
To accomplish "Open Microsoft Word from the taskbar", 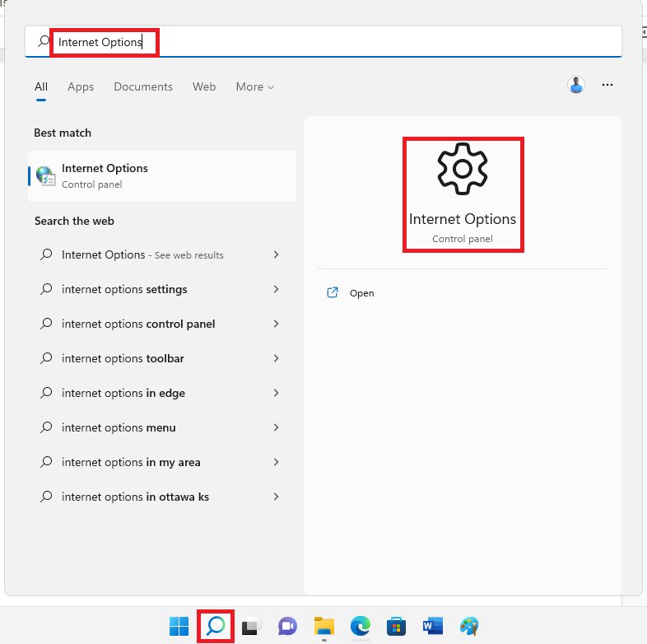I will point(433,626).
